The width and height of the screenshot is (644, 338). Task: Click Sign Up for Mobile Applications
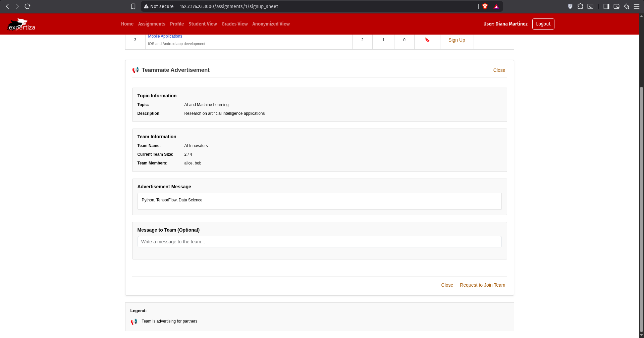point(457,40)
